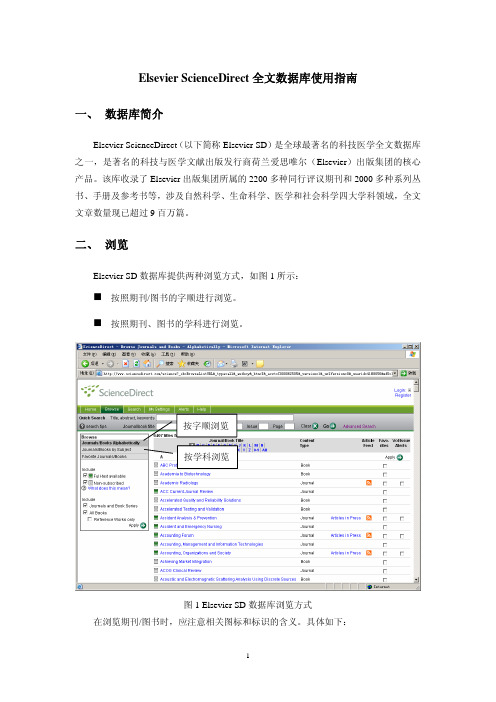The height and width of the screenshot is (702, 496).
Task: Open the address bar URL dropdown arrow
Action: tap(395, 373)
